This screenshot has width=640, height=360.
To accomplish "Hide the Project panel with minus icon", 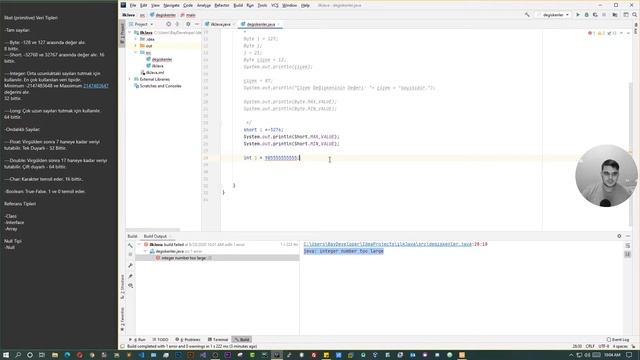I will click(x=197, y=24).
